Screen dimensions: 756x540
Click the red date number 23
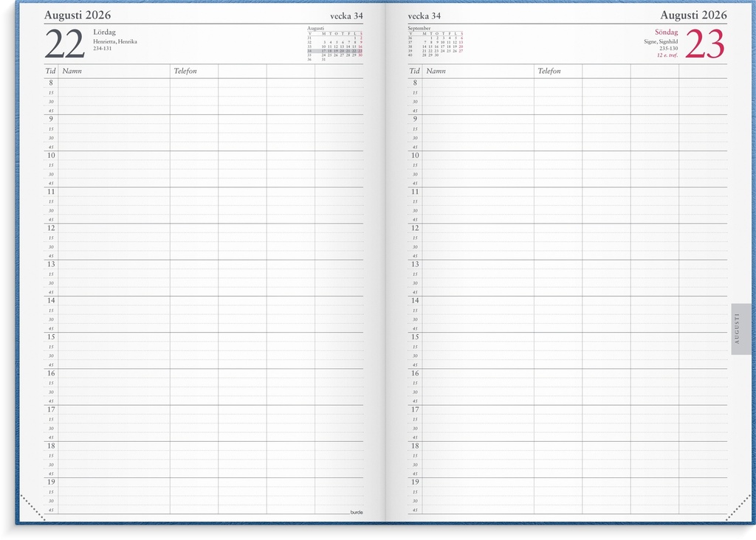[x=705, y=45]
